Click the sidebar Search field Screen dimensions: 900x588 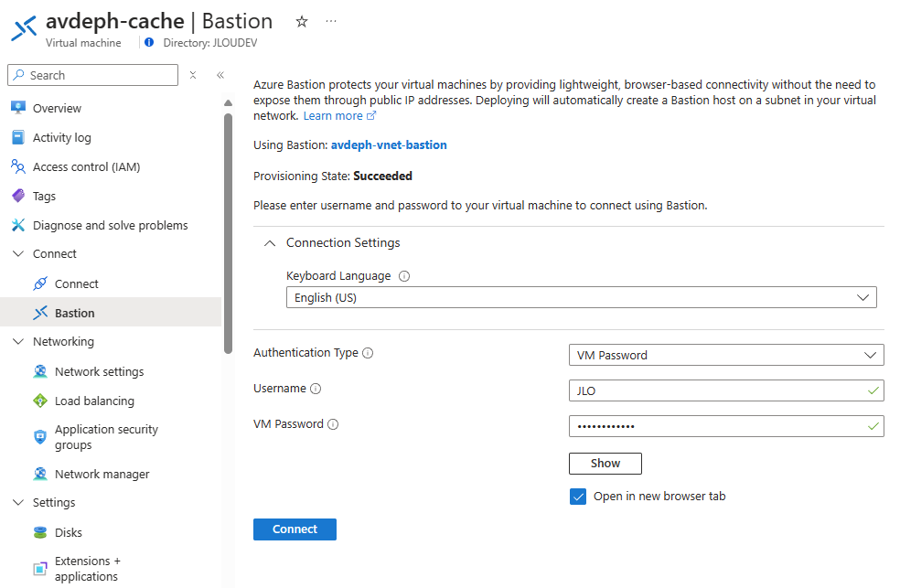pyautogui.click(x=93, y=75)
